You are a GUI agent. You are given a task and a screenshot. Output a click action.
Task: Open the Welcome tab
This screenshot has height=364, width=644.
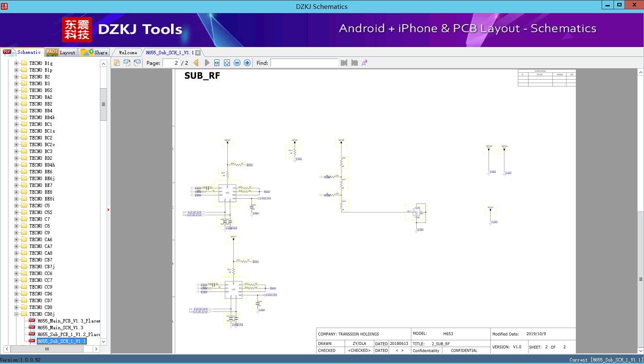coord(128,53)
